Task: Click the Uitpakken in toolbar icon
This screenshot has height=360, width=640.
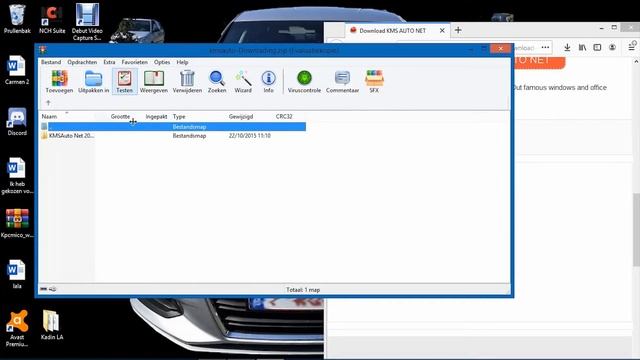Action: point(93,81)
